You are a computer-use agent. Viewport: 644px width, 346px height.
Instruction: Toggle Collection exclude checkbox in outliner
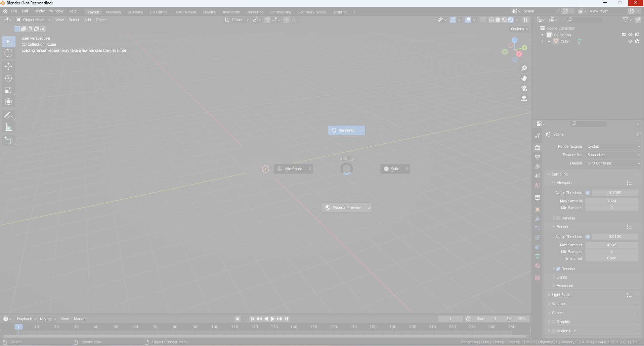tap(624, 35)
